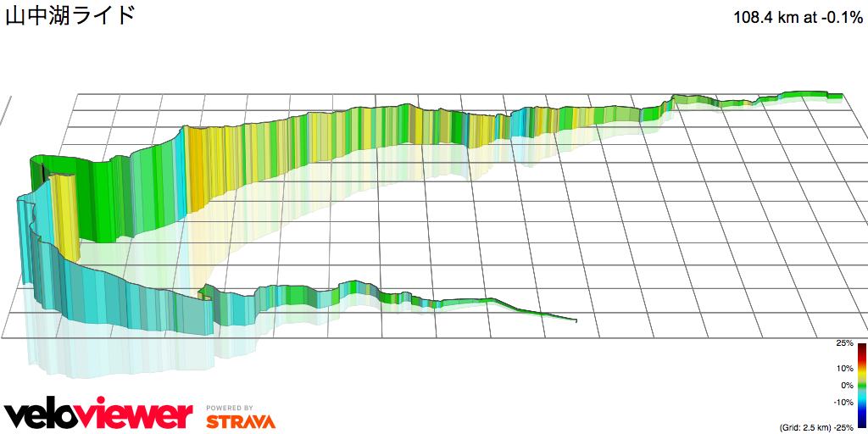Select the dark green wall section at far left
This screenshot has width=868, height=434.
[x=40, y=169]
